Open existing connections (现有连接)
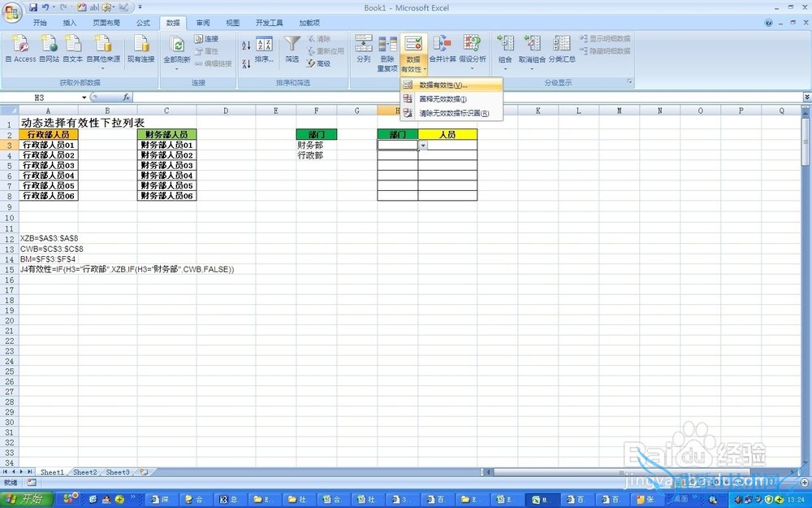The image size is (812, 508). [140, 50]
